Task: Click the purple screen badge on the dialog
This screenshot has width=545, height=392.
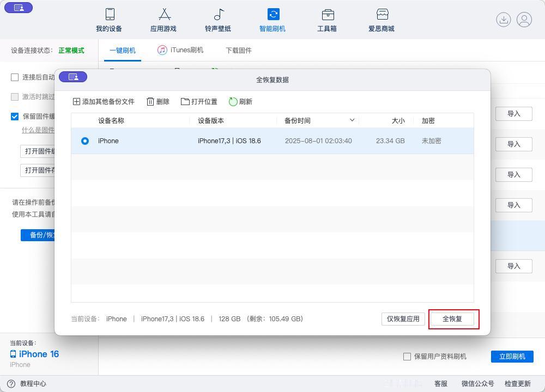Action: click(73, 77)
